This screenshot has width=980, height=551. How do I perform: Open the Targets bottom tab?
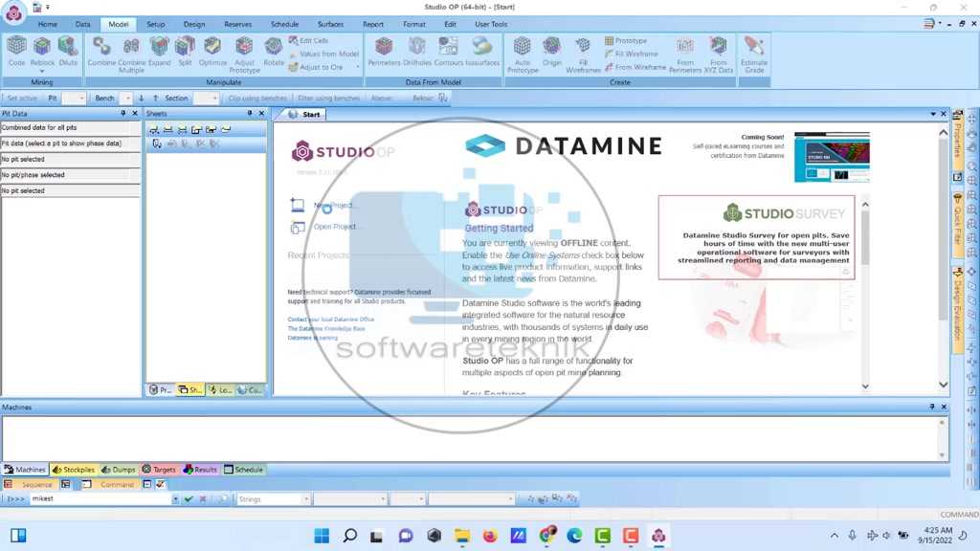[159, 469]
